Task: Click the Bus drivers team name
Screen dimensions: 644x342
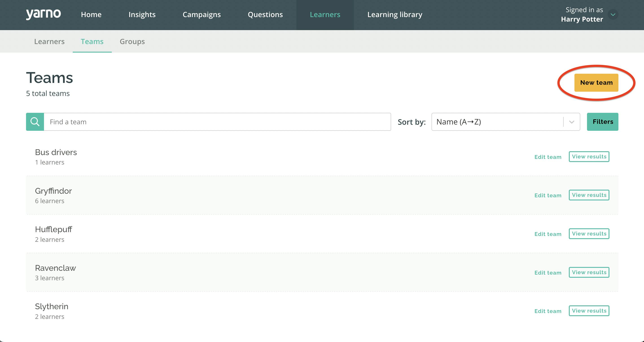Action: click(x=56, y=152)
